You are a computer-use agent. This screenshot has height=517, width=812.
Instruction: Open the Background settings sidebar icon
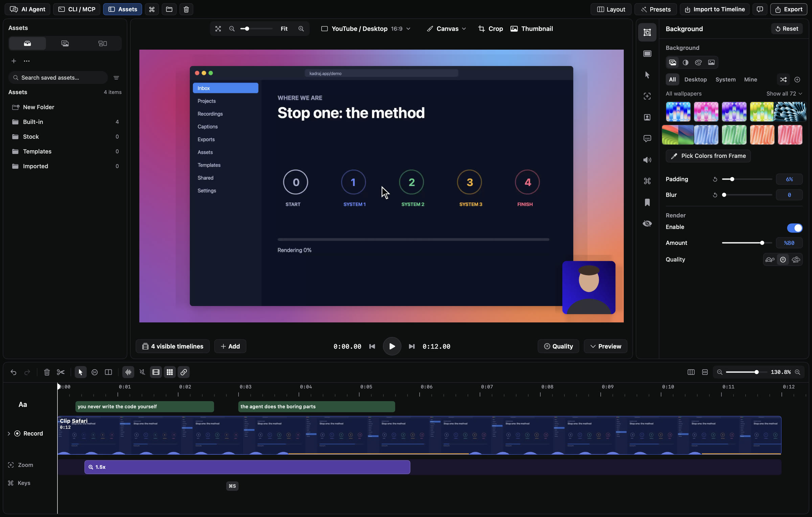[647, 32]
